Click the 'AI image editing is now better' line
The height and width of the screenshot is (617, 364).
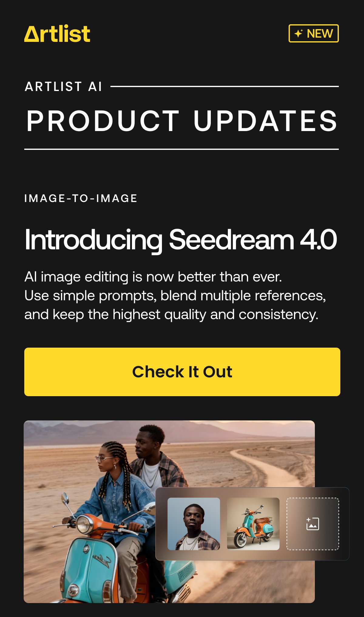(153, 277)
